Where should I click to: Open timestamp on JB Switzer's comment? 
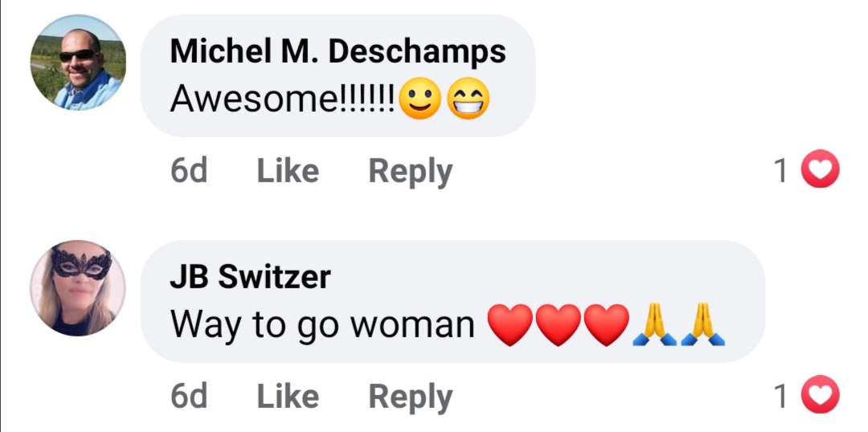tap(189, 397)
